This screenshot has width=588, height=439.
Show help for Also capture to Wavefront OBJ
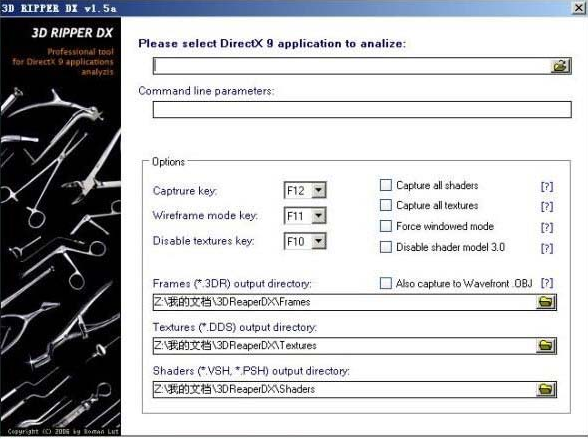(x=547, y=283)
